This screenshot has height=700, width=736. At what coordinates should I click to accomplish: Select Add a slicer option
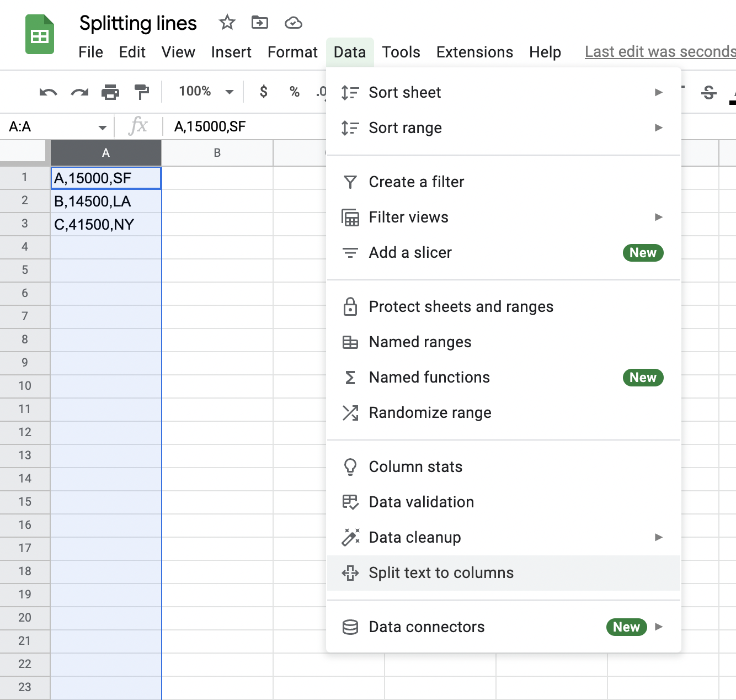pos(410,252)
